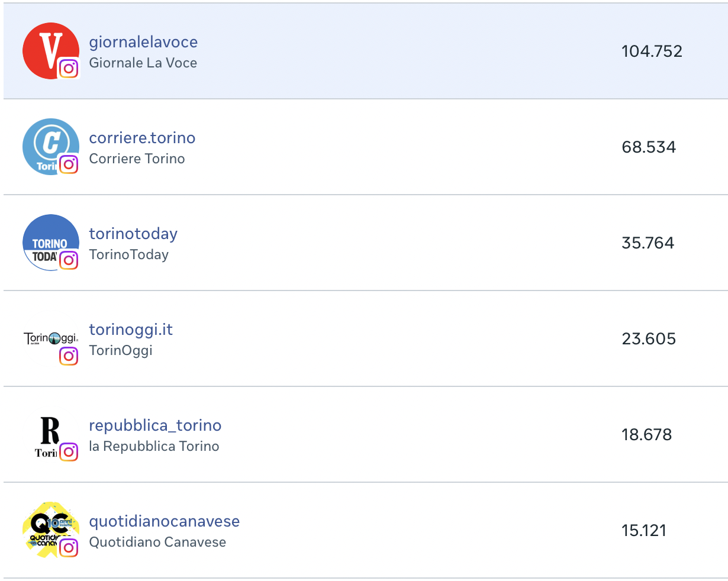Click the TorinOggi logo thumbnail
This screenshot has width=728, height=581.
click(x=50, y=338)
